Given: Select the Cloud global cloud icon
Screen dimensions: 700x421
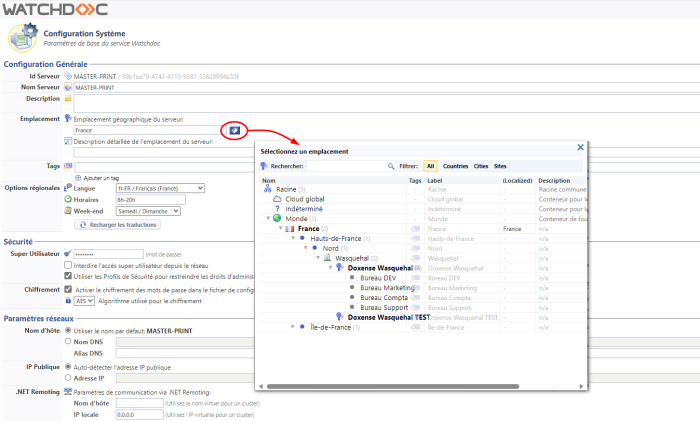Looking at the screenshot, I should click(278, 198).
